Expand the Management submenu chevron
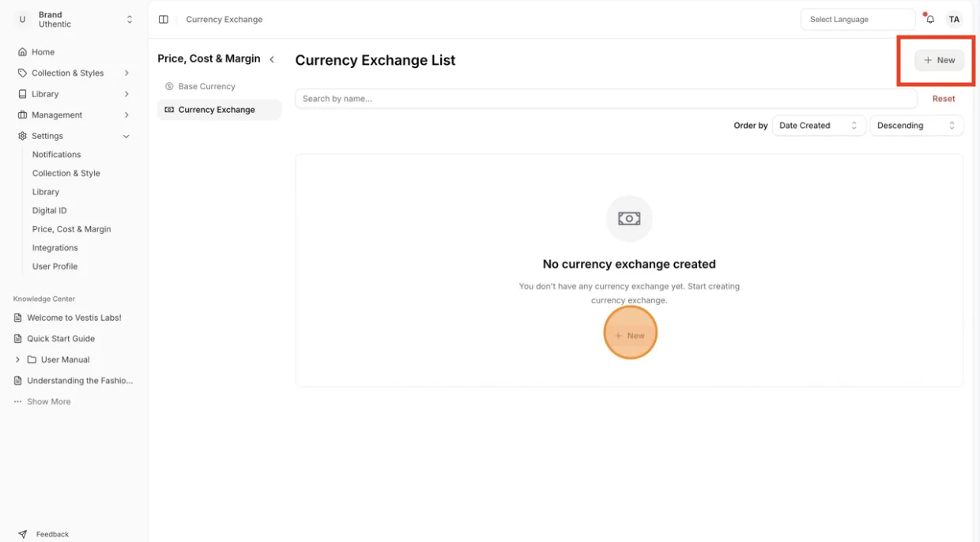This screenshot has height=542, width=980. (x=126, y=115)
